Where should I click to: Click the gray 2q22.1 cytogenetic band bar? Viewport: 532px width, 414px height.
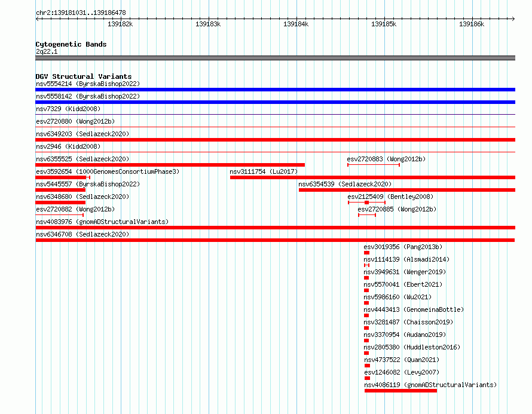275,58
